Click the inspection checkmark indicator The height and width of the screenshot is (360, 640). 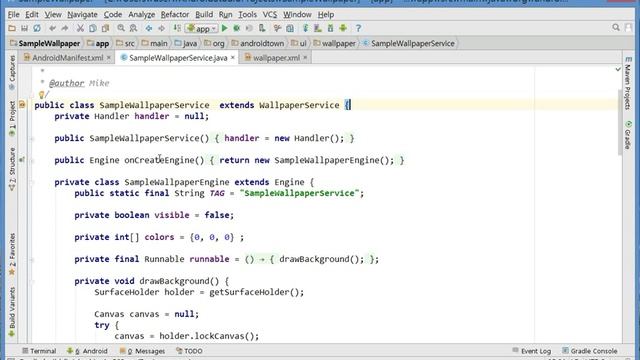[618, 69]
